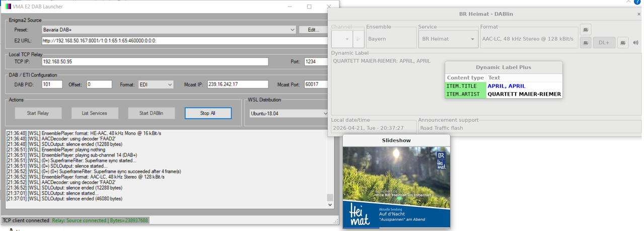Click the Relay: Source connected status text
Image resolution: width=644 pixels, height=231 pixels.
(100, 220)
